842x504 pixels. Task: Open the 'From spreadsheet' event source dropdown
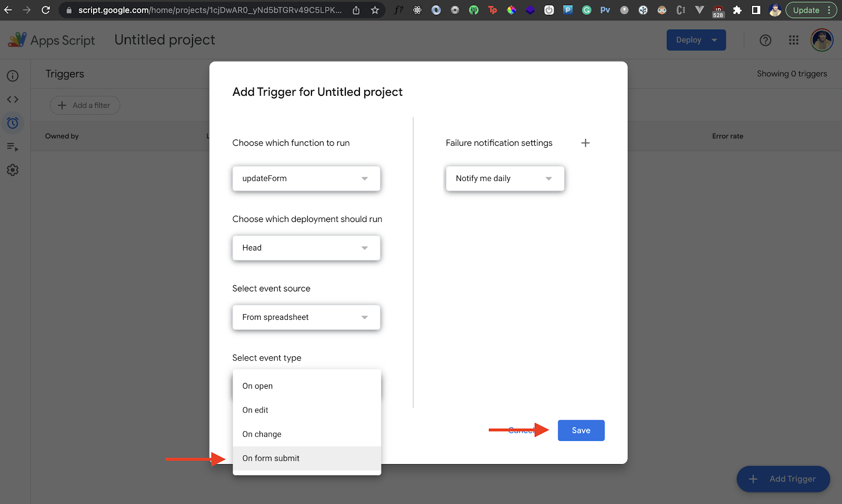click(x=306, y=317)
